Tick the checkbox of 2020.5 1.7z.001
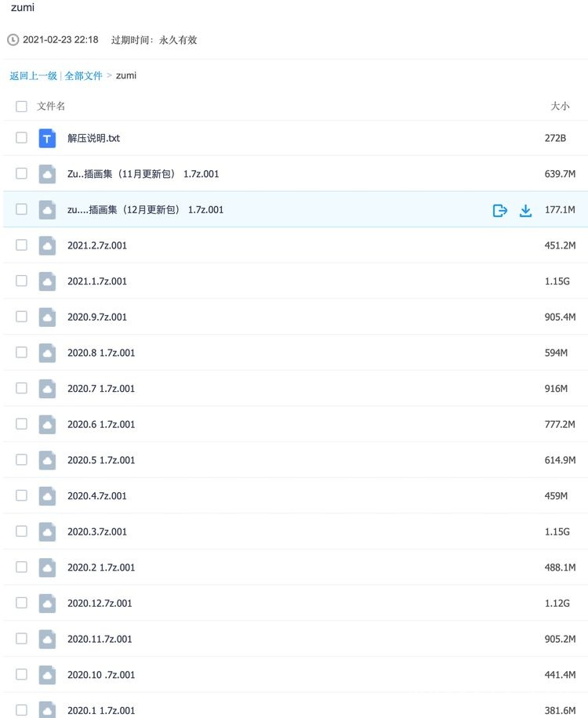588x718 pixels. click(x=21, y=459)
